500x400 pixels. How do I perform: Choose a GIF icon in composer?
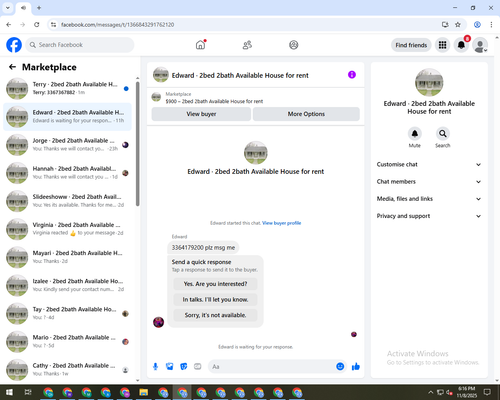point(198,367)
